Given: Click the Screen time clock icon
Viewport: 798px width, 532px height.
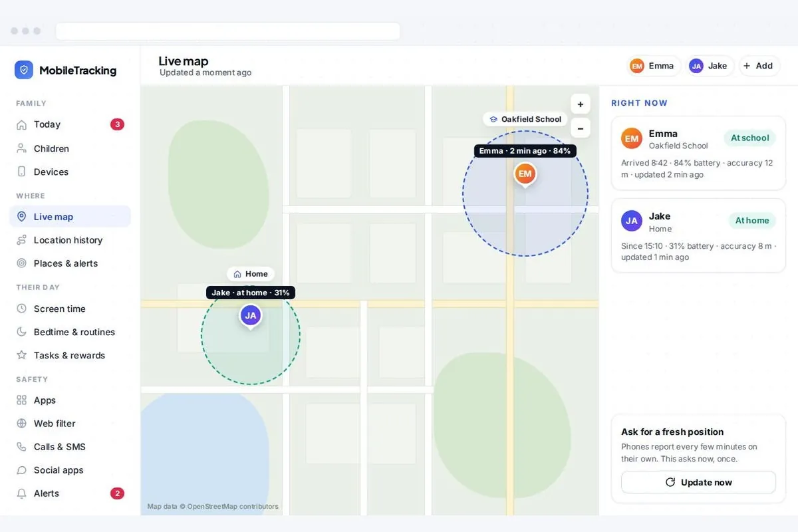Looking at the screenshot, I should click(21, 309).
